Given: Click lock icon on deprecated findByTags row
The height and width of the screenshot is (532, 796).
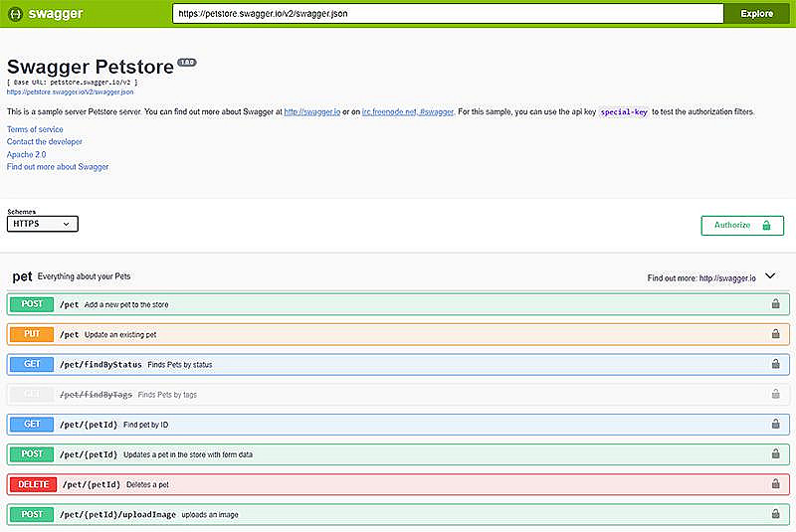Looking at the screenshot, I should pos(775,394).
